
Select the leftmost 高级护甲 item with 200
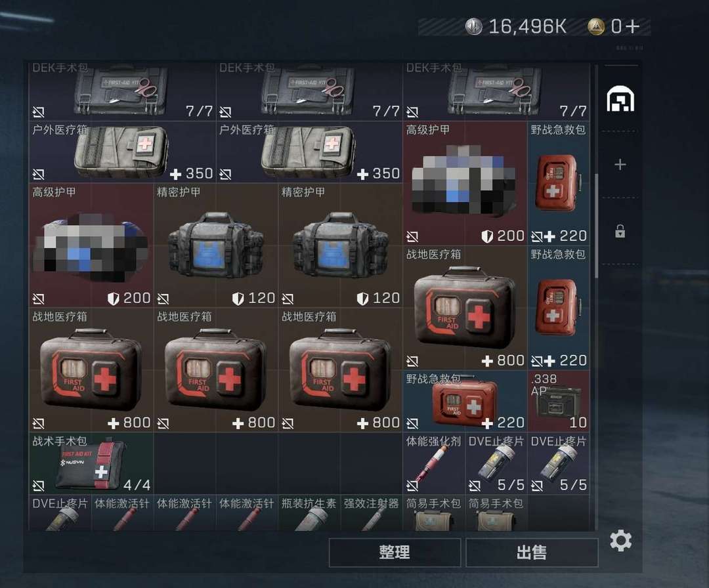tap(91, 245)
